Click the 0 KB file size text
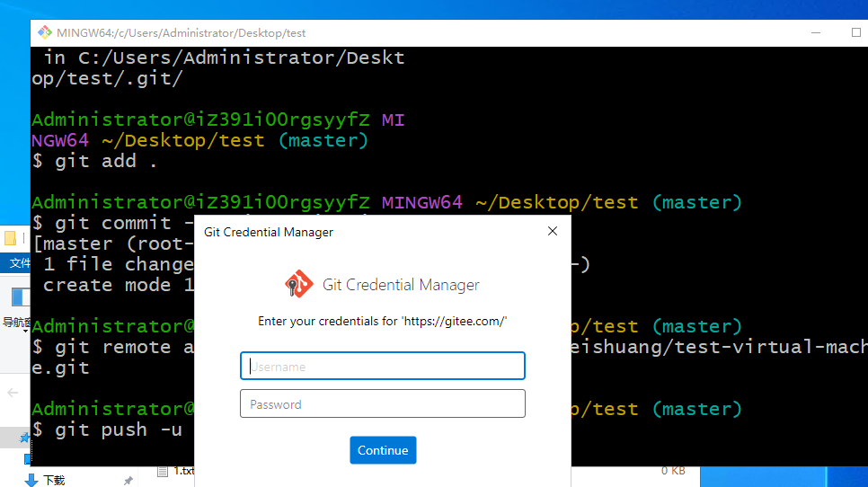868x487 pixels. (673, 471)
